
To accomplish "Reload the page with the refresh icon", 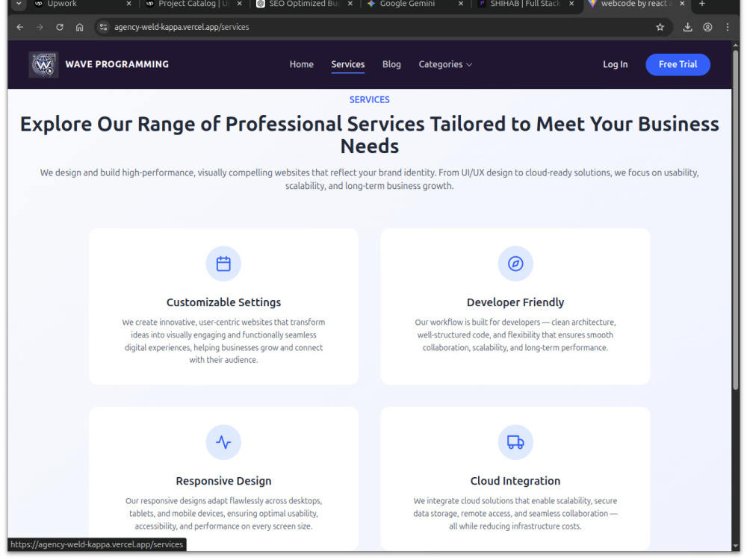I will (x=60, y=27).
